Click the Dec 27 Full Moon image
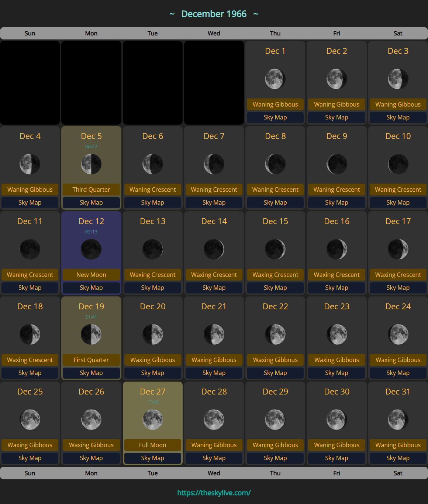Viewport: 428px width, 504px height. pos(153,420)
